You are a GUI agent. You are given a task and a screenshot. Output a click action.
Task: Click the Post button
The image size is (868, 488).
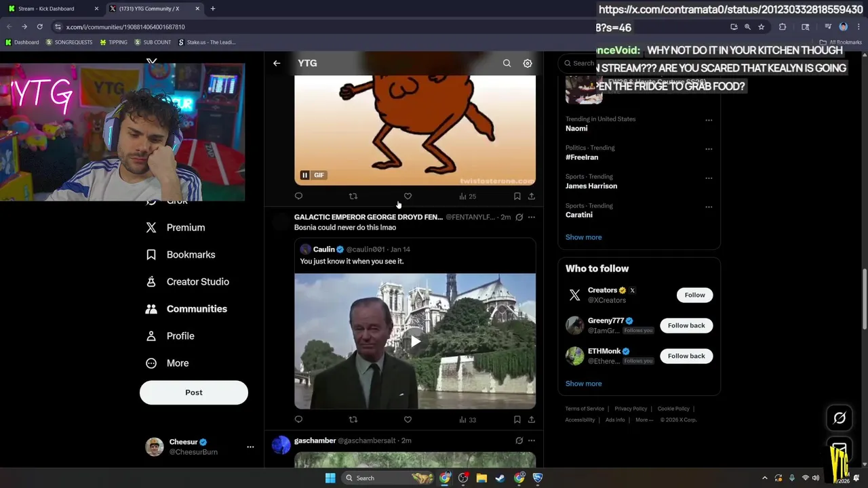(x=194, y=392)
